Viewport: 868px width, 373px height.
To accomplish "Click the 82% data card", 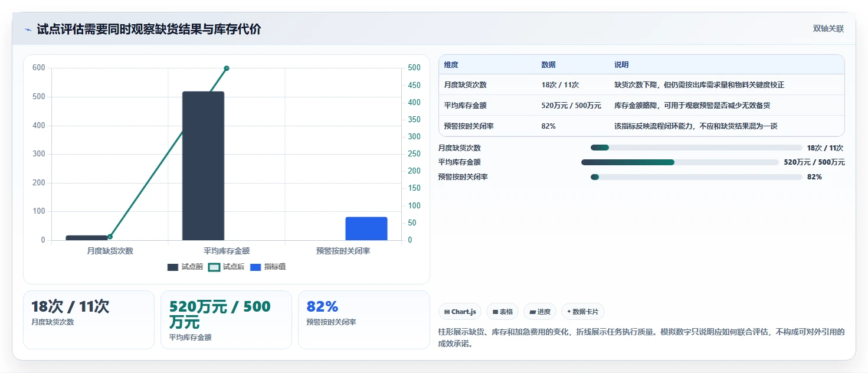I will (x=364, y=320).
